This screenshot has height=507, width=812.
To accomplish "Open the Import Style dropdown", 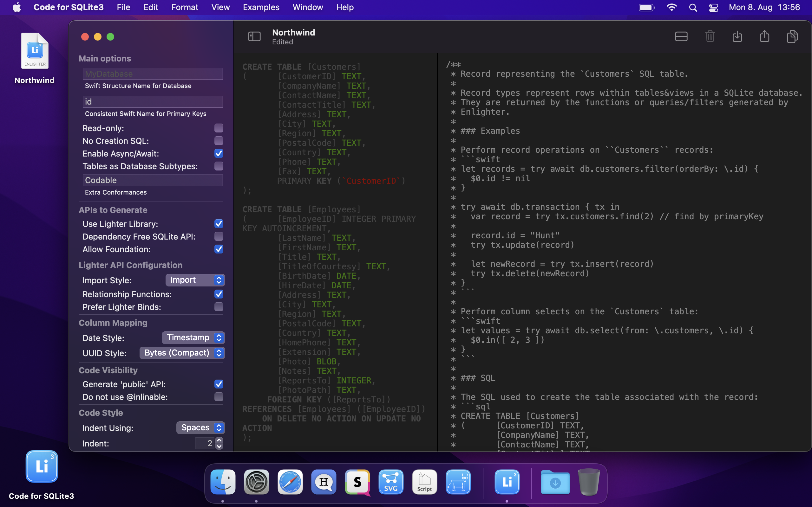I will point(195,280).
